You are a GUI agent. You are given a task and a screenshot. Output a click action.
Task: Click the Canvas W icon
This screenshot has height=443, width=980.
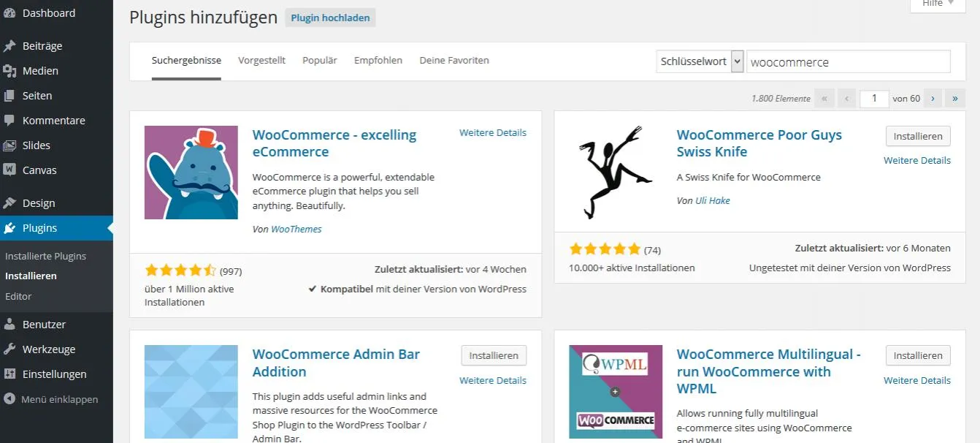tap(9, 170)
